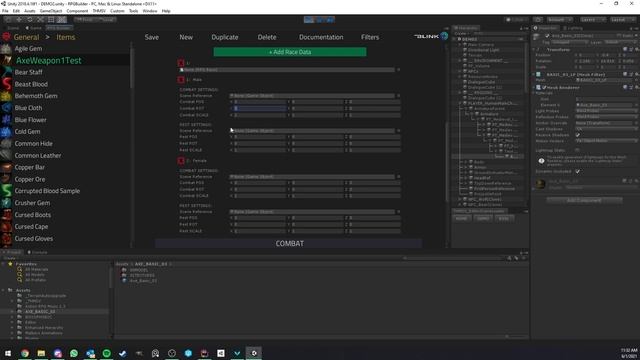The height and width of the screenshot is (360, 640).
Task: Open the Window menu
Action: click(x=150, y=11)
